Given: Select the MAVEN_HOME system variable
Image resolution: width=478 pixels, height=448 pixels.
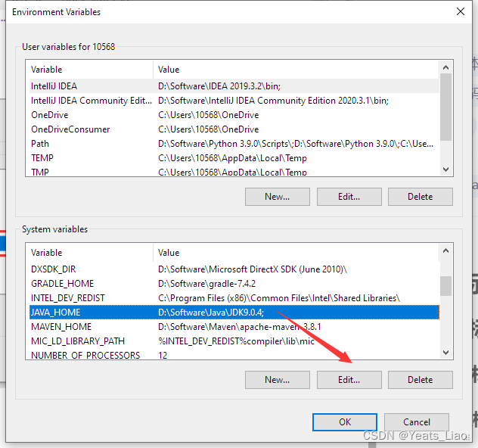Looking at the screenshot, I should 234,327.
